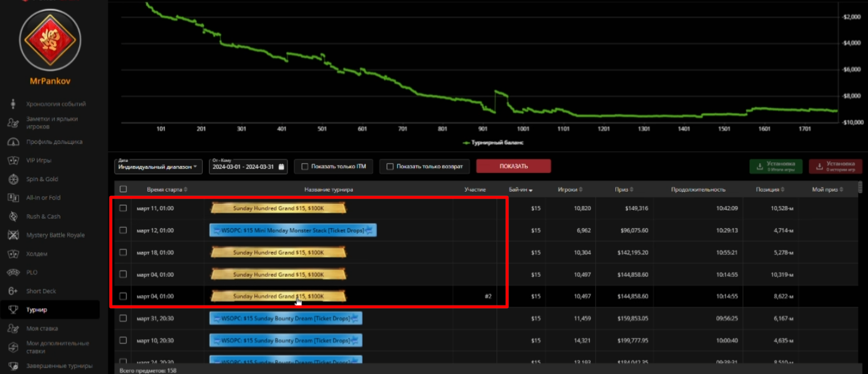Click the table's vertical scrollbar handle
The height and width of the screenshot is (374, 868).
(861, 187)
